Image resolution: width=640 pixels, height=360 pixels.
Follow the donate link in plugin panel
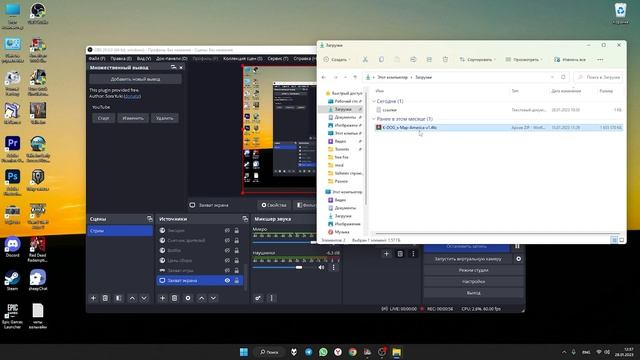click(x=132, y=96)
